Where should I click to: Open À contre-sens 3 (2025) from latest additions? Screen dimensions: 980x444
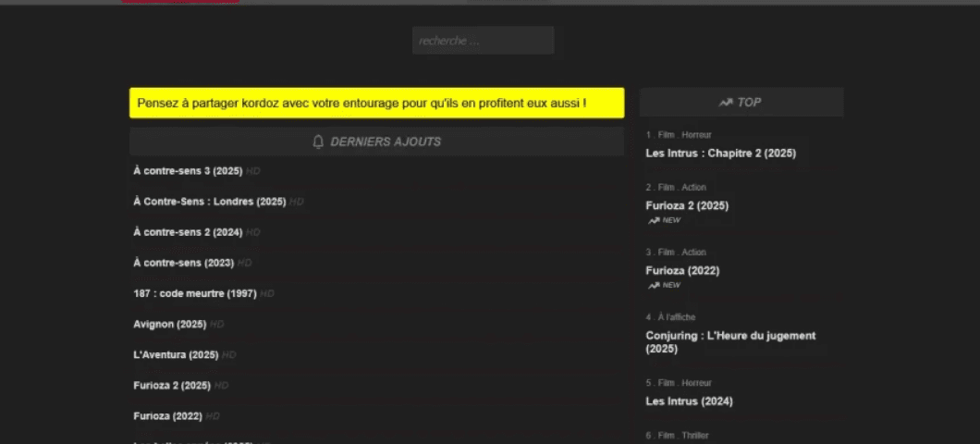point(188,171)
